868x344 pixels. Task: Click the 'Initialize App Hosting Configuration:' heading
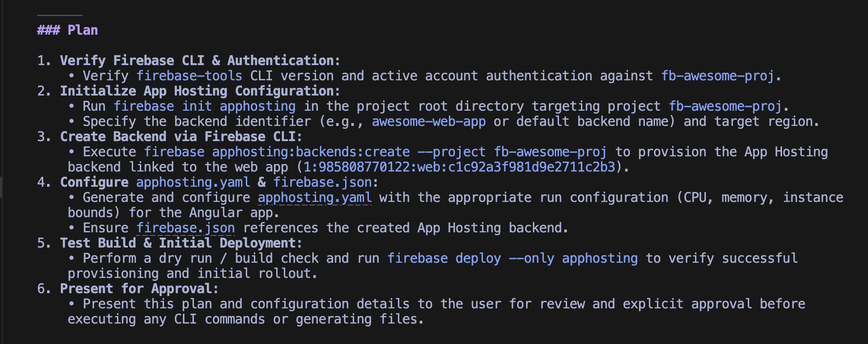tap(200, 91)
